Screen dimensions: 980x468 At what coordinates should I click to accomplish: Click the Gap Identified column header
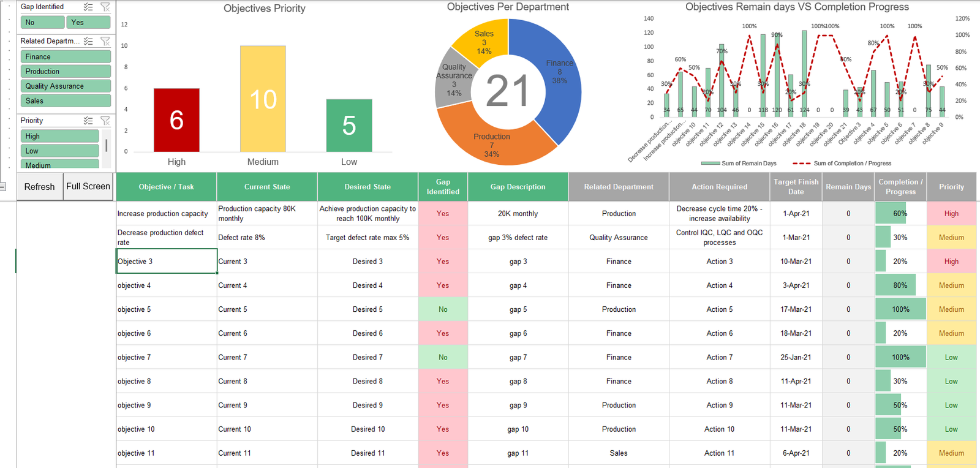coord(443,187)
